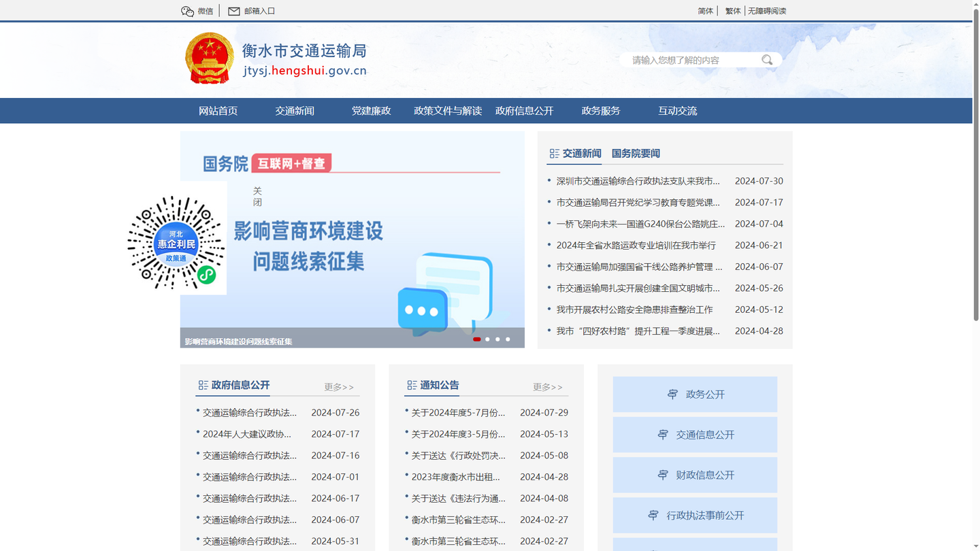Click the search magnifier icon

(767, 60)
